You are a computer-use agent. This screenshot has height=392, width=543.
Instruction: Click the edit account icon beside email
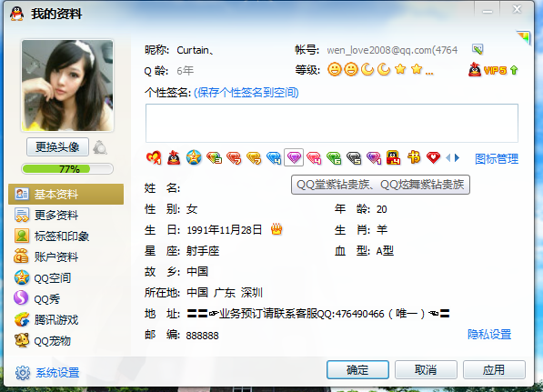click(478, 49)
